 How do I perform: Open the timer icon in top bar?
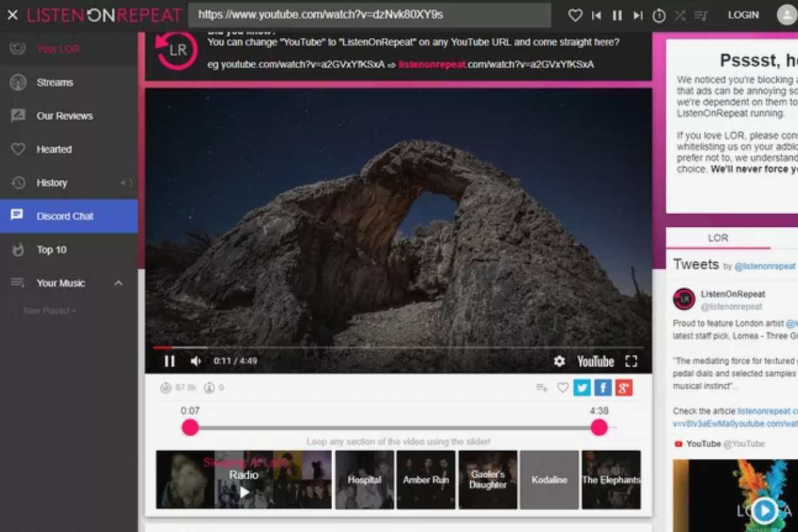(x=659, y=15)
